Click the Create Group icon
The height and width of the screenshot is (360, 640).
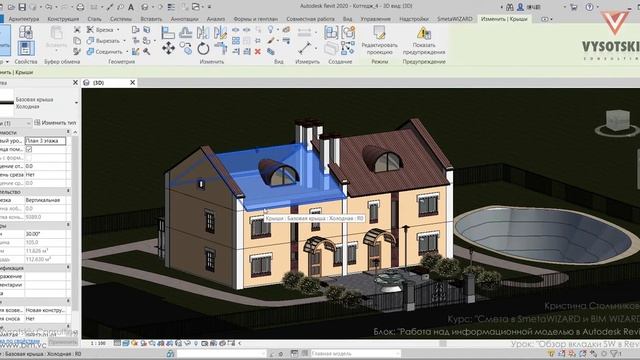coord(348,32)
